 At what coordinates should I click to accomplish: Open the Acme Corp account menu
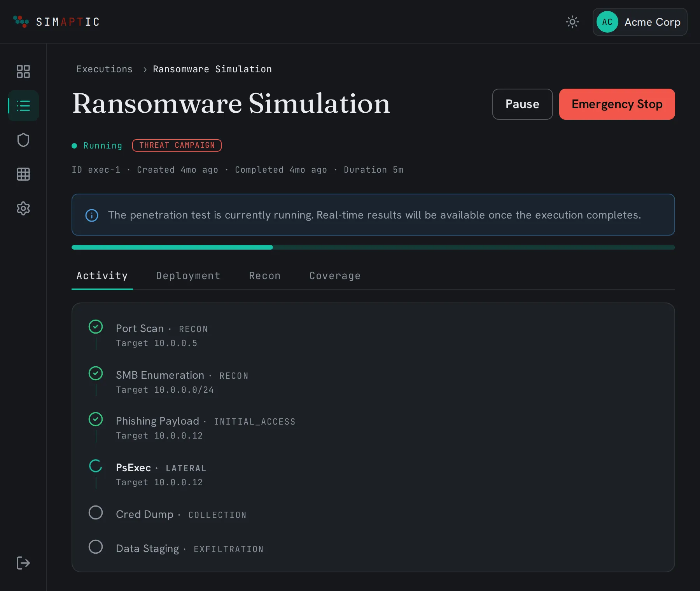point(640,22)
